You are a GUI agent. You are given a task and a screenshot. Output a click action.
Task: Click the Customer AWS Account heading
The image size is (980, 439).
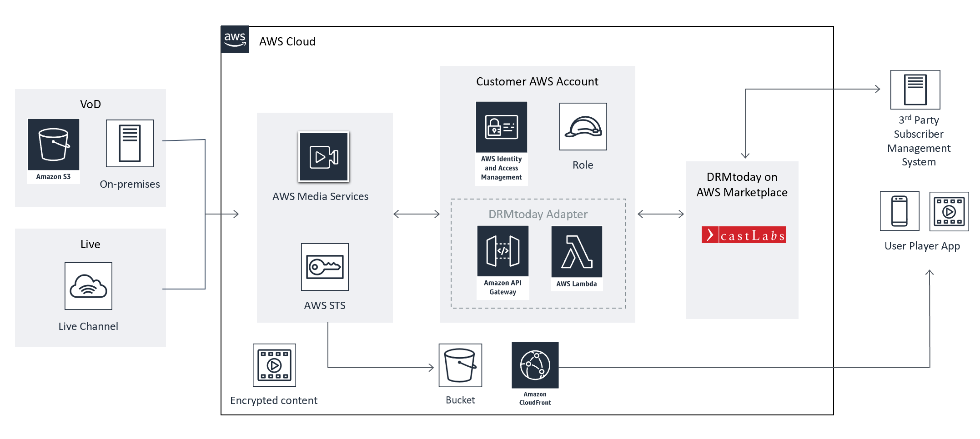point(537,81)
